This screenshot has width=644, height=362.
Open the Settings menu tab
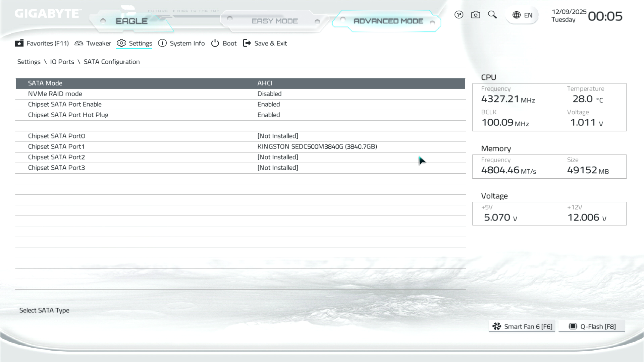tap(140, 43)
